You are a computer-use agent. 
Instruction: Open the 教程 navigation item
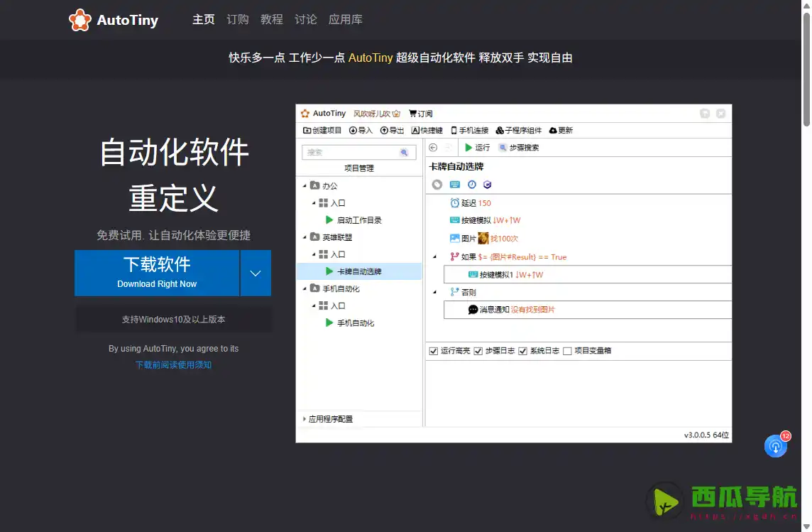click(272, 20)
